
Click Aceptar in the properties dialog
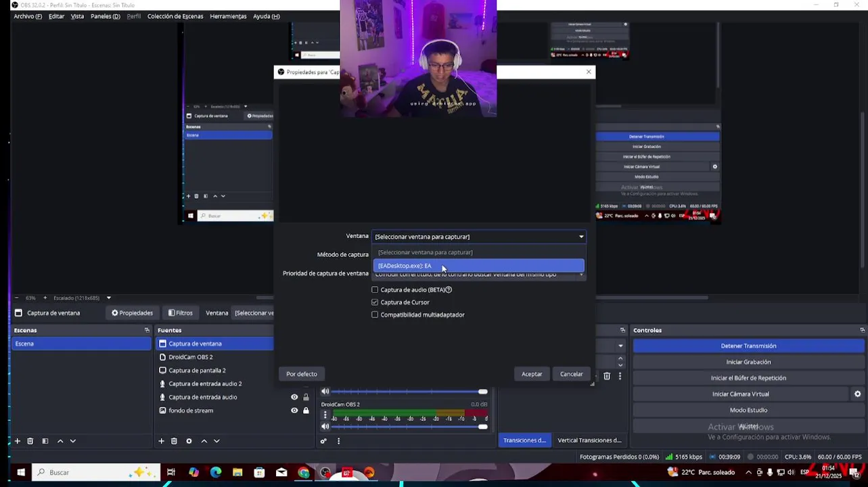532,374
